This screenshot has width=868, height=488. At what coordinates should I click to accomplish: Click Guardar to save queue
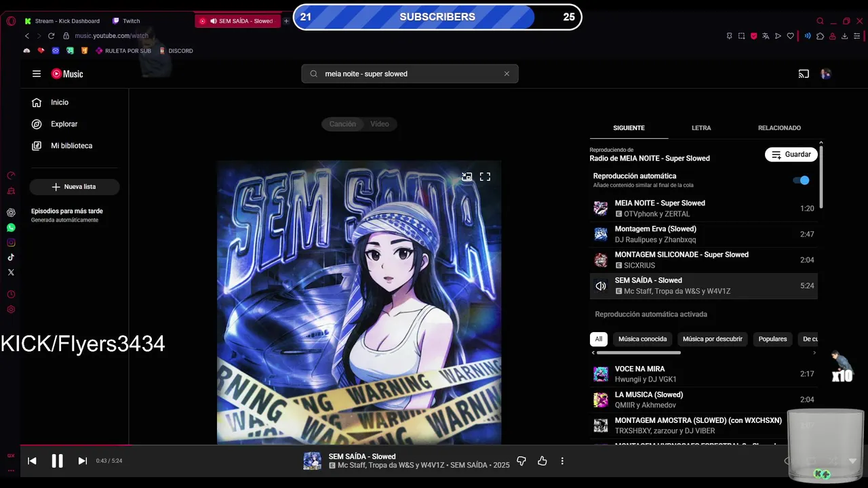tap(791, 155)
